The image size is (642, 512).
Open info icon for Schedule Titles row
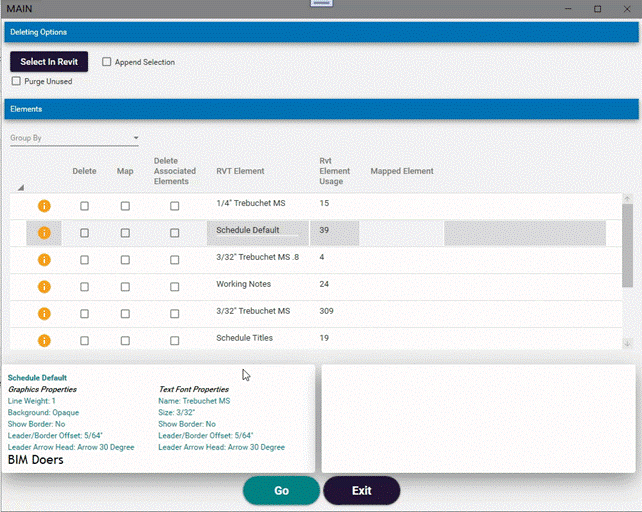point(44,340)
